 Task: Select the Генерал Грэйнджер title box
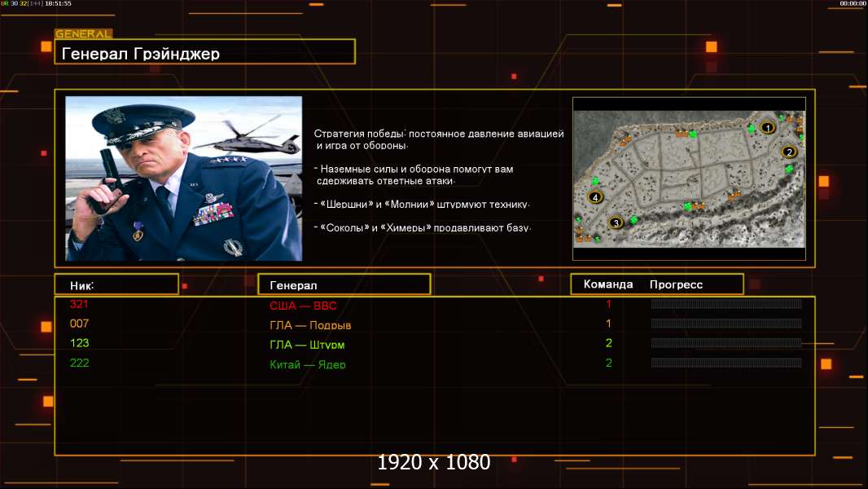coord(204,53)
